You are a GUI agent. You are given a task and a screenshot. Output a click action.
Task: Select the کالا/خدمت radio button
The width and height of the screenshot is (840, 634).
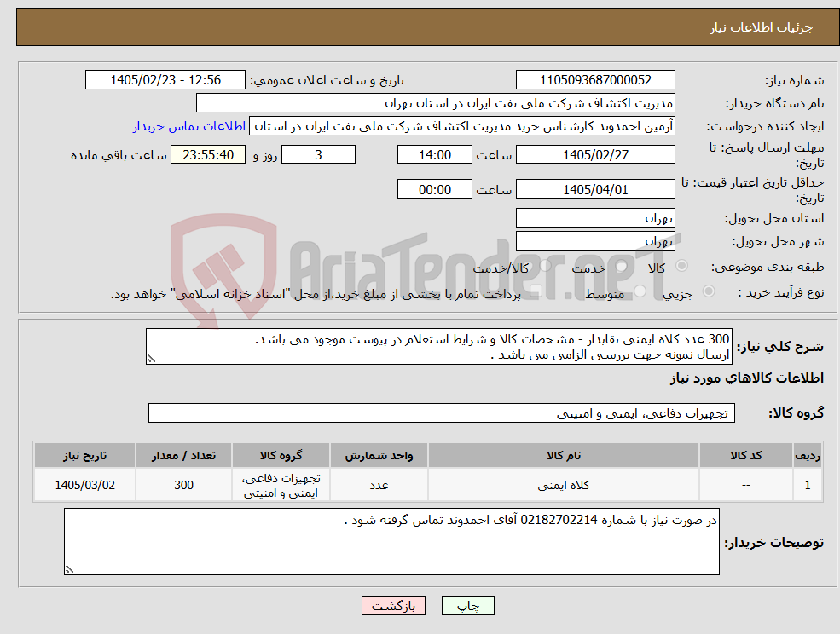pos(545,266)
